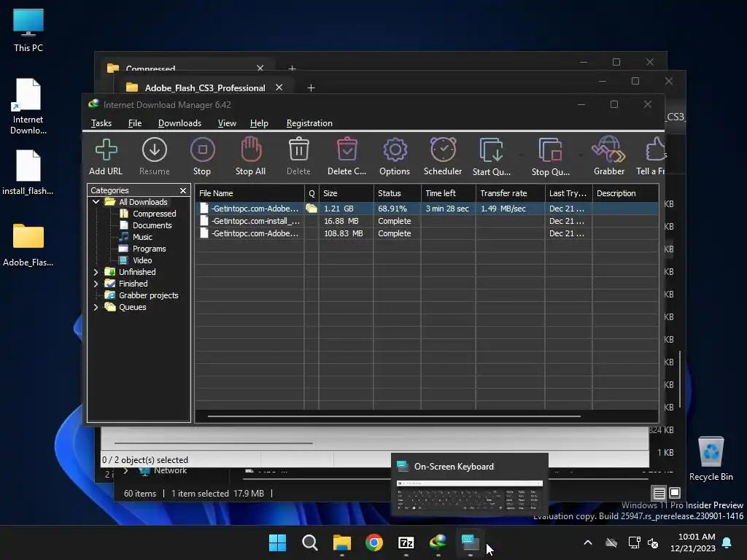Open This PC desktop icon
This screenshot has height=560, width=747.
pyautogui.click(x=28, y=30)
